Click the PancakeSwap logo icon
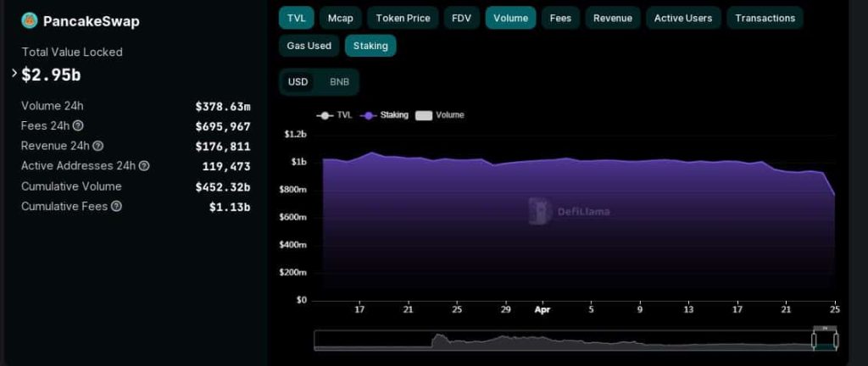 click(30, 20)
